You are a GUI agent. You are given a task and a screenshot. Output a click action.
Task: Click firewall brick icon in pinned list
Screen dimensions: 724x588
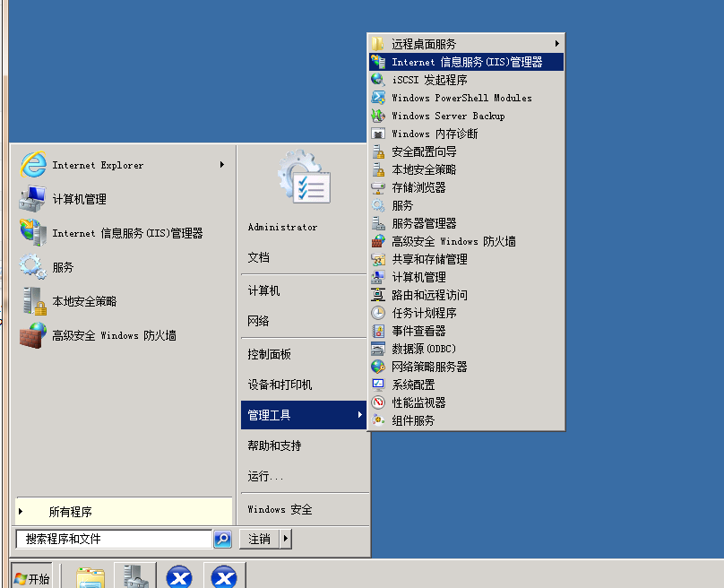(33, 335)
